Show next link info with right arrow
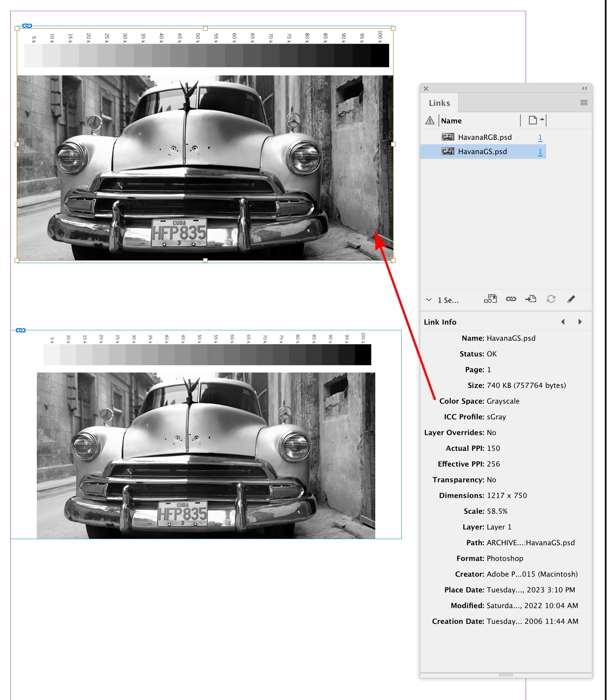Screen dimensions: 609x700 coord(580,322)
